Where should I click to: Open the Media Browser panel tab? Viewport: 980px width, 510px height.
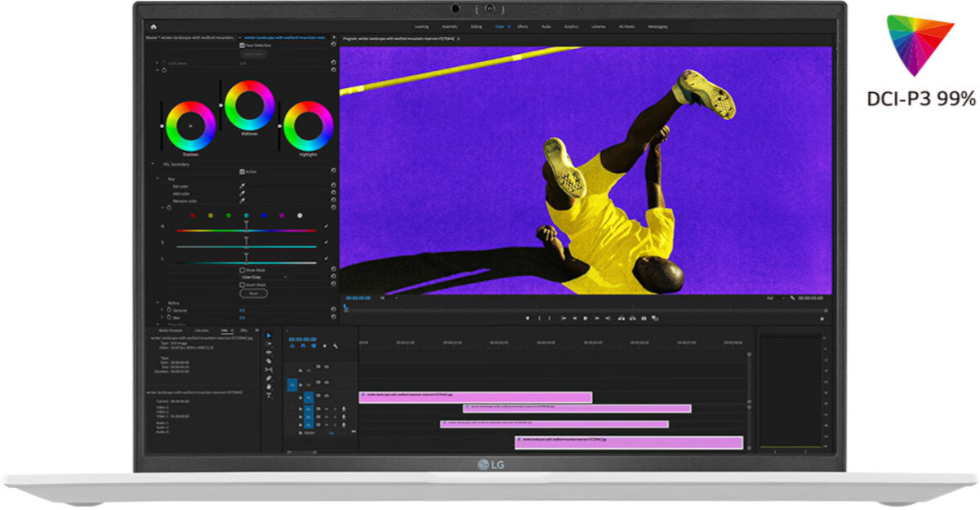pos(170,330)
